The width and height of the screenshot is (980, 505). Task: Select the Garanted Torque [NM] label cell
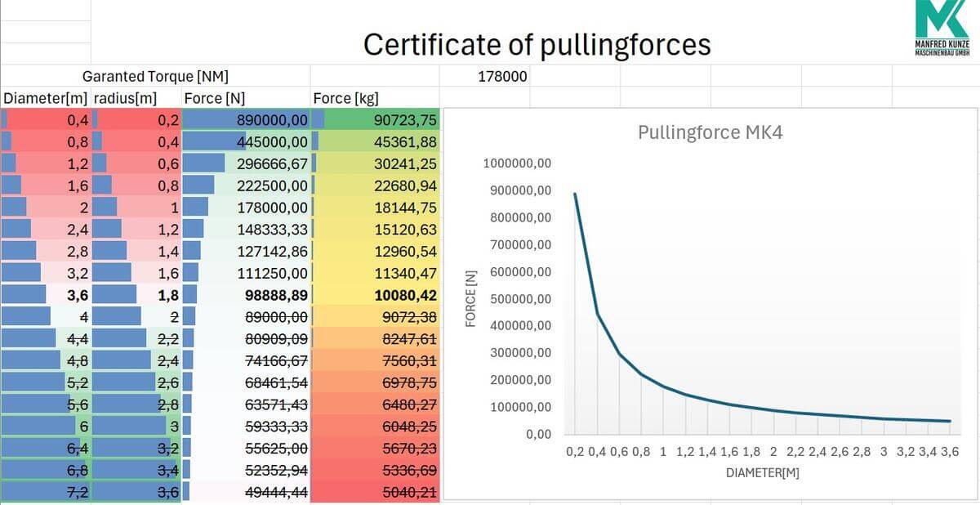tap(155, 77)
